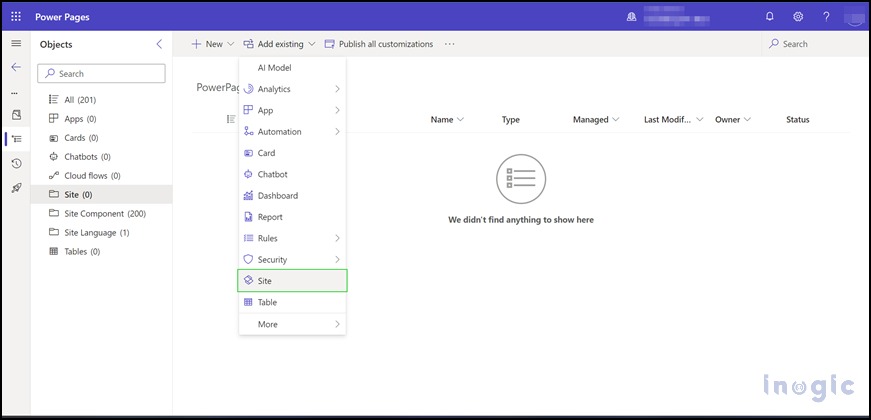Image resolution: width=871 pixels, height=420 pixels.
Task: Toggle the hamburger navigation menu
Action: pos(16,44)
